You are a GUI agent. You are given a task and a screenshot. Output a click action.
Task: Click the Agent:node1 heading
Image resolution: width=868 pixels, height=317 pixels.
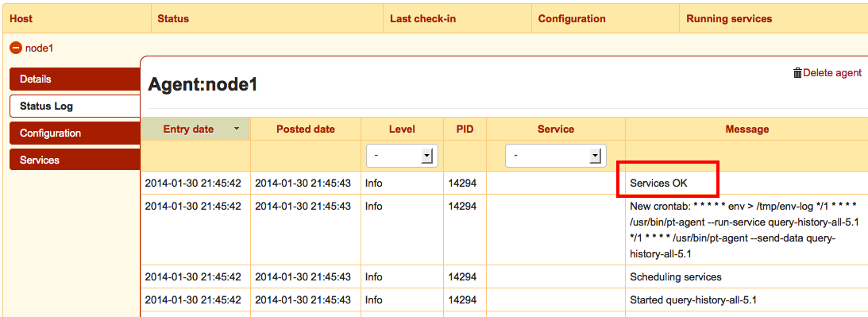203,84
